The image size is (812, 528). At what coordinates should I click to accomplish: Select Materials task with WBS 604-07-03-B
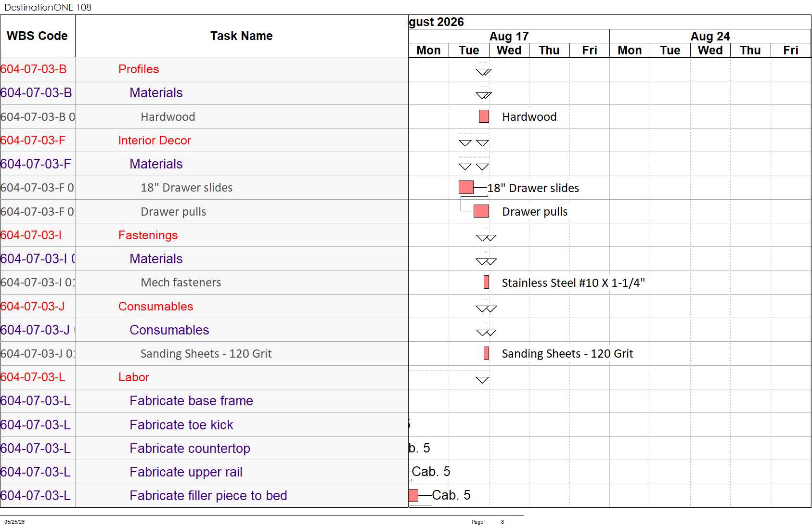pyautogui.click(x=156, y=93)
